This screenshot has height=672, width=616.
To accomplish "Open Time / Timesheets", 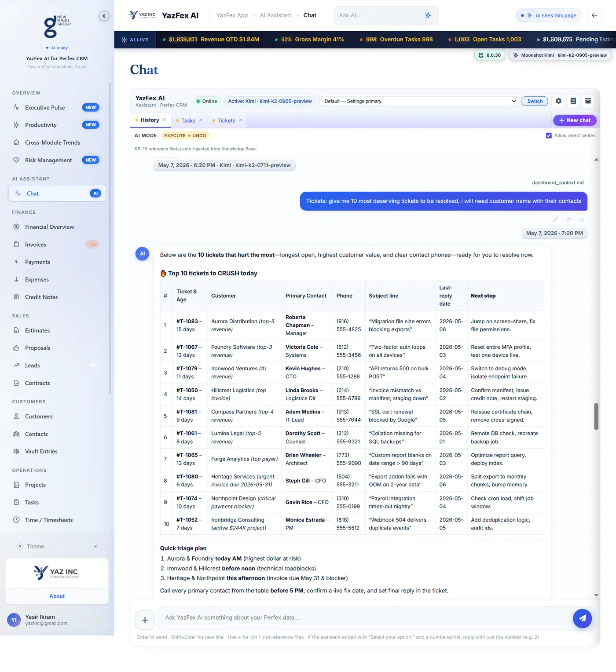I will [x=57, y=520].
